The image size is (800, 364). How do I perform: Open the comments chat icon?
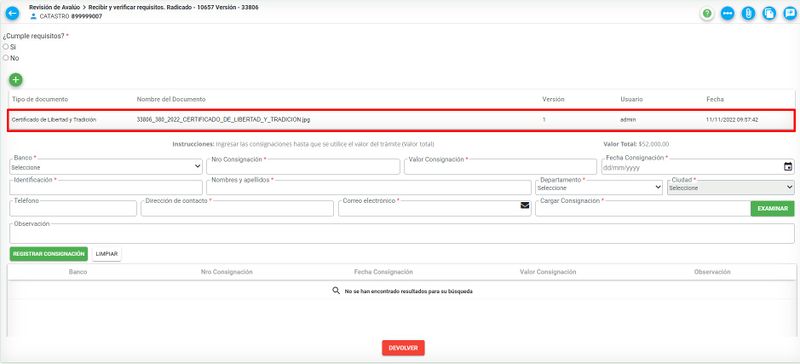789,13
